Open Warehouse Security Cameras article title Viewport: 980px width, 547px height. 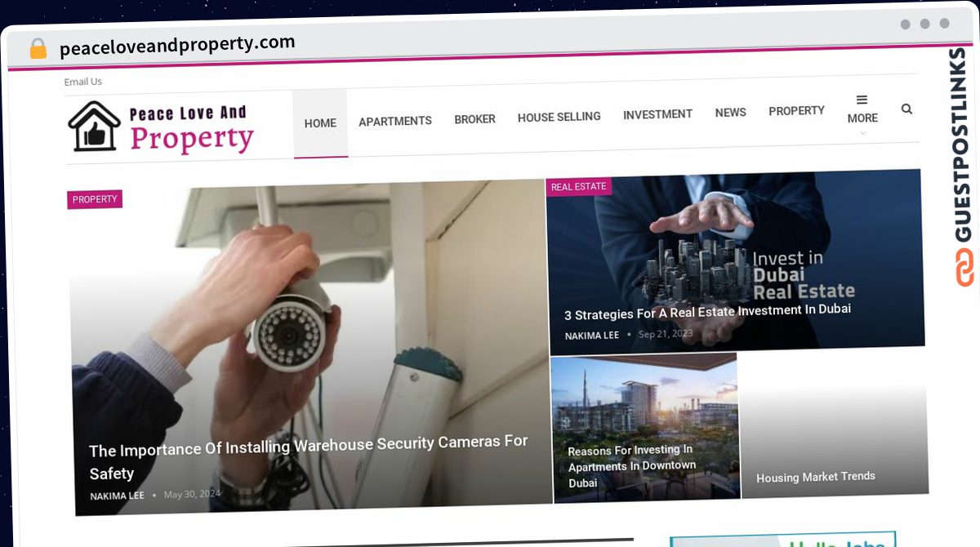click(308, 457)
